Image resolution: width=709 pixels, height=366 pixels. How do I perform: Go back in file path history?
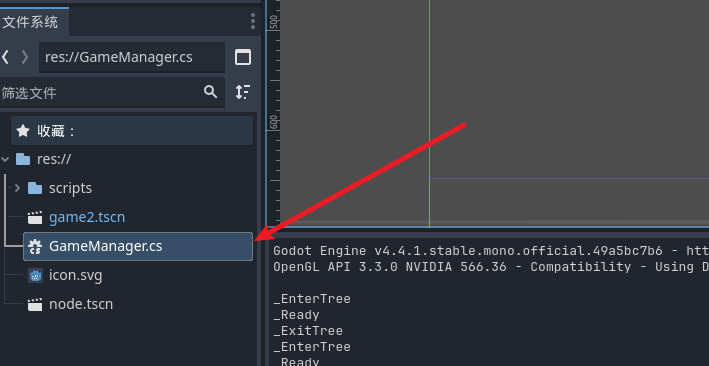(5, 57)
